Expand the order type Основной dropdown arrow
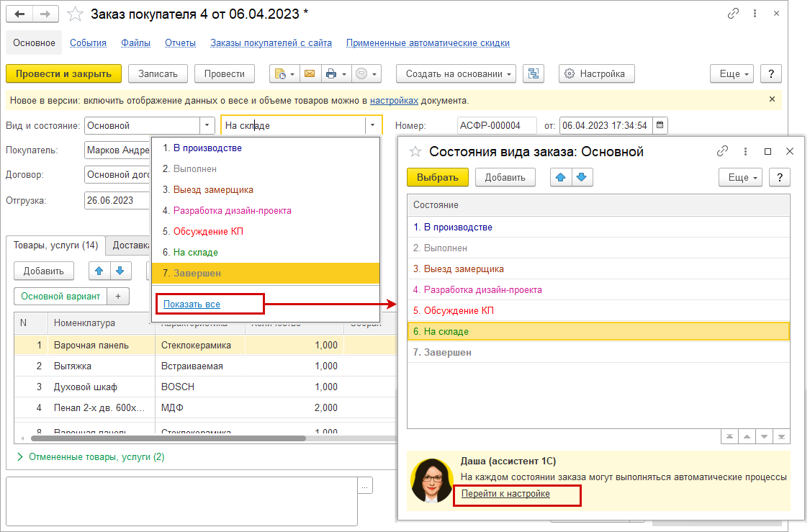The height and width of the screenshot is (532, 810). (x=207, y=125)
